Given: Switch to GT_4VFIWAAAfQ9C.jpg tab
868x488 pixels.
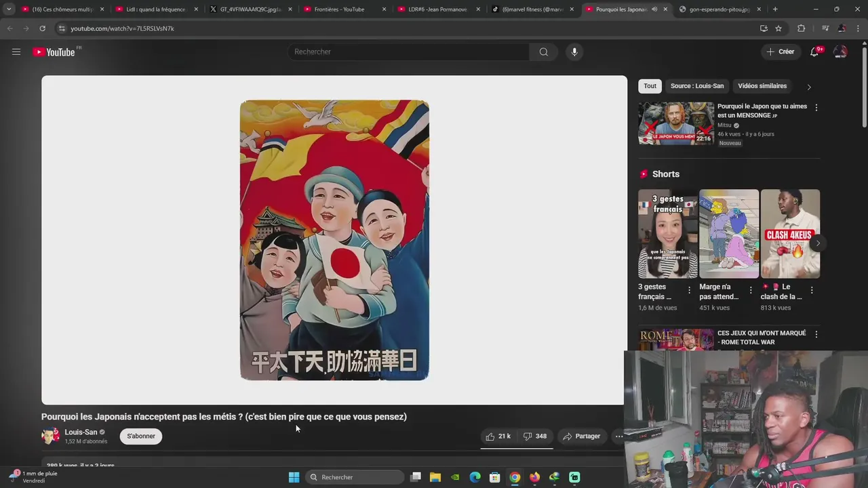Looking at the screenshot, I should tap(250, 9).
